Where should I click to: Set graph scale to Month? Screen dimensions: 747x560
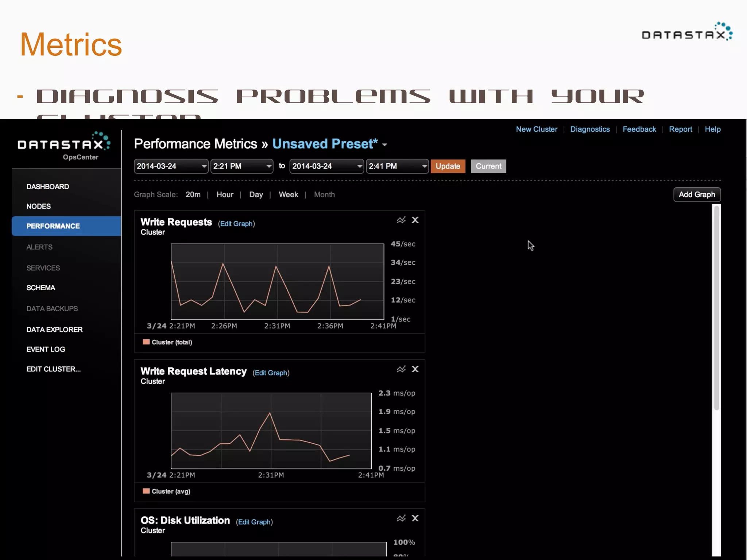click(324, 194)
